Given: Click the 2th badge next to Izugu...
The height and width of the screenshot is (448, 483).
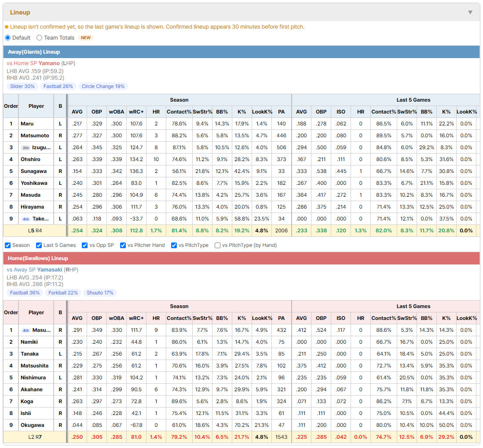Looking at the screenshot, I should (x=26, y=148).
